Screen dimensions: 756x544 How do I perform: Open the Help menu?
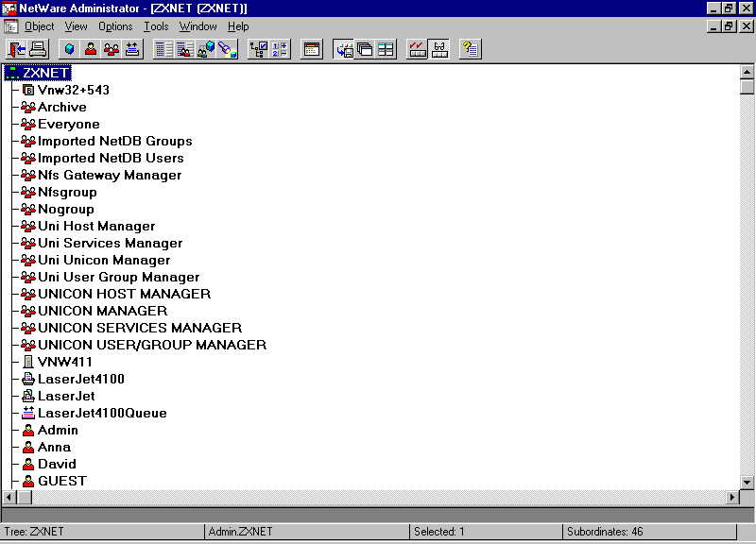tap(238, 26)
